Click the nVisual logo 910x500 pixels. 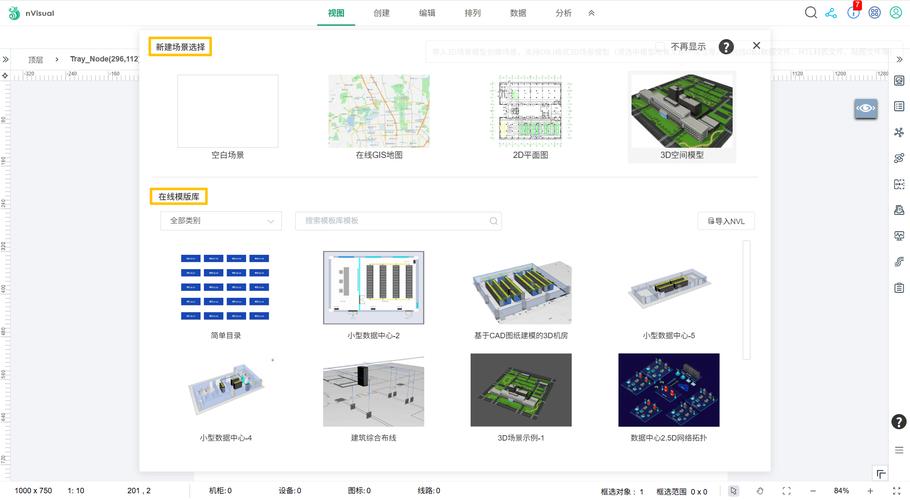coord(31,13)
